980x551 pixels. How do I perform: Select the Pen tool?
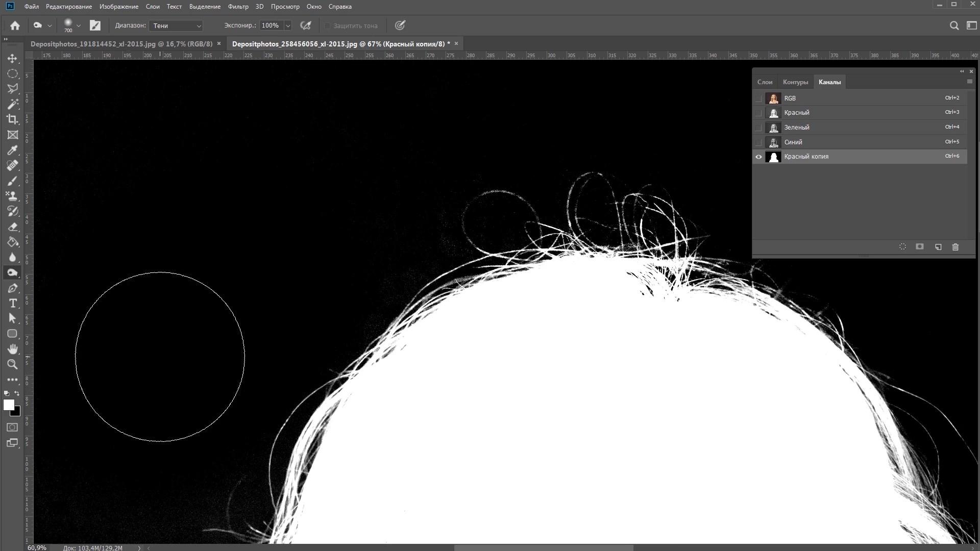click(x=12, y=288)
